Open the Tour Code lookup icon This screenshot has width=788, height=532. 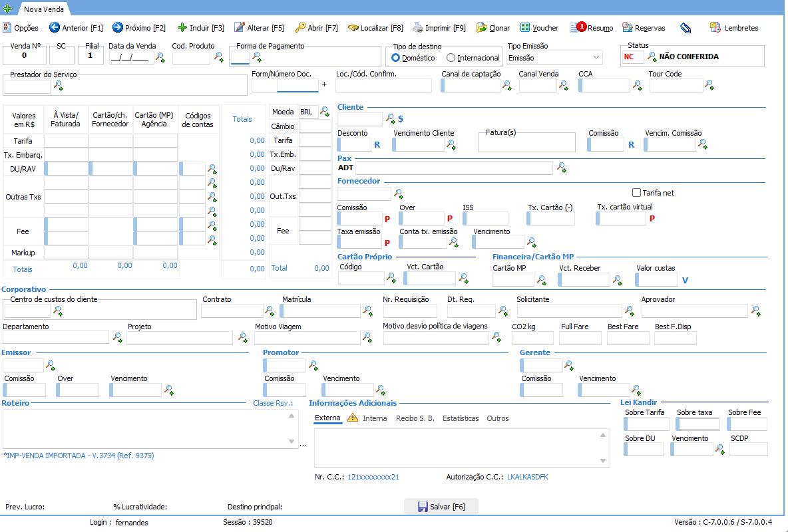pyautogui.click(x=709, y=85)
